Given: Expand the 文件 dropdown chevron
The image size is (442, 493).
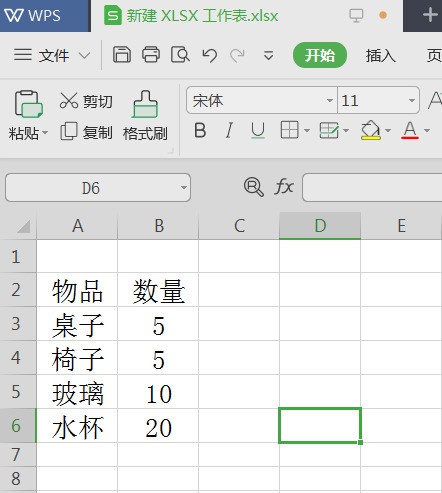Looking at the screenshot, I should pos(84,55).
